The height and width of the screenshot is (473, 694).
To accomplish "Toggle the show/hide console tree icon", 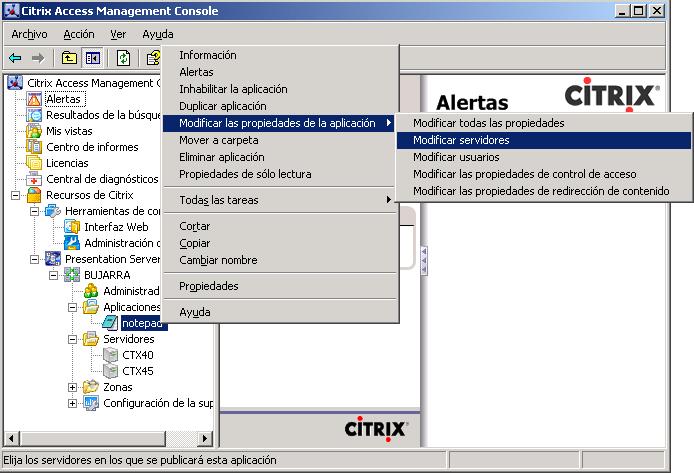I will (x=93, y=58).
